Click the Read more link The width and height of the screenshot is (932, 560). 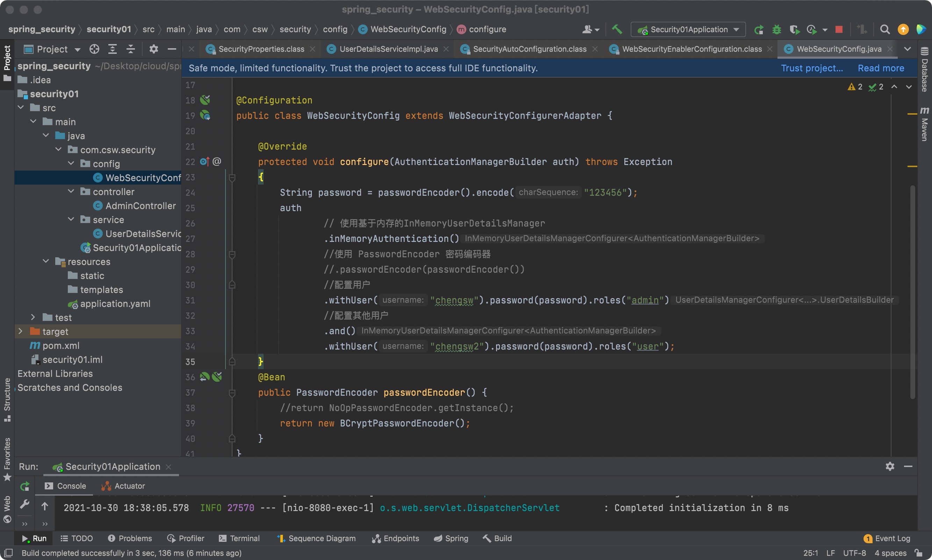[881, 68]
